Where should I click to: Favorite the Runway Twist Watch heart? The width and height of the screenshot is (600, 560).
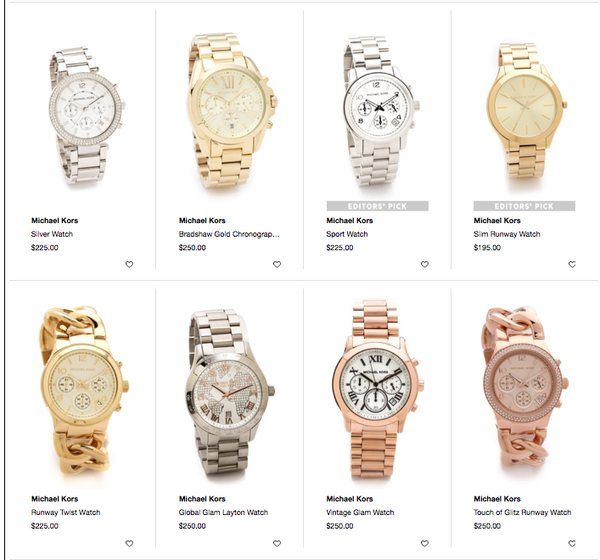[129, 543]
